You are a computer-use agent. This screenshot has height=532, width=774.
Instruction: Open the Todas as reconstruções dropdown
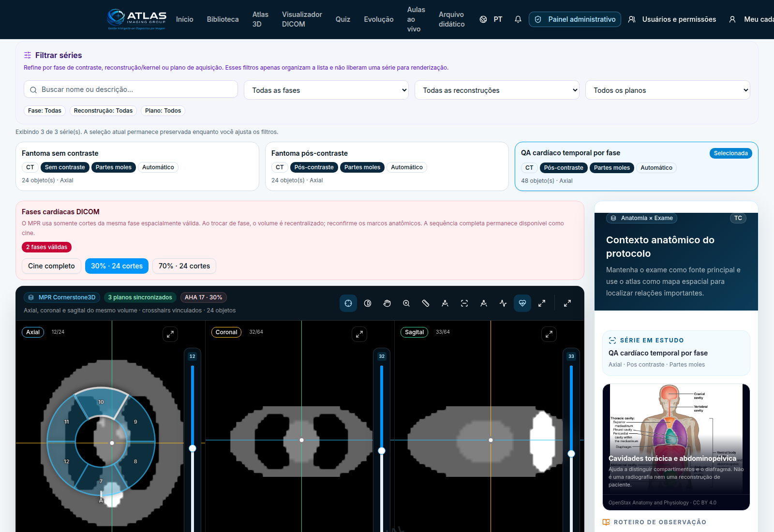(x=497, y=90)
